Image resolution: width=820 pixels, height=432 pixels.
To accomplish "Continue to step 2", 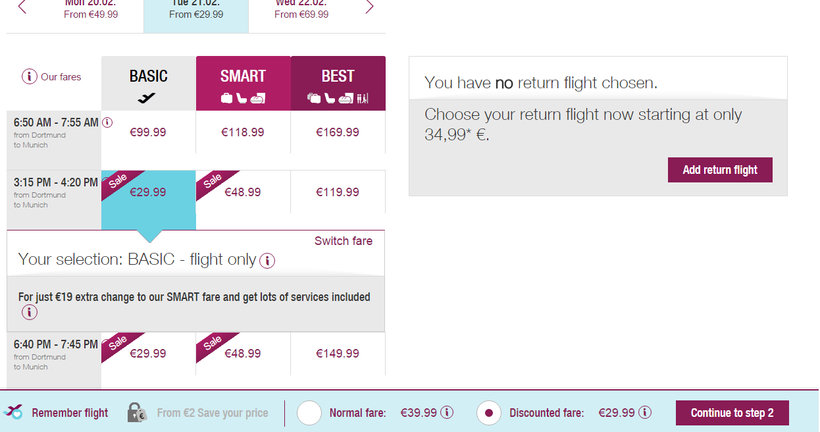I will [x=739, y=412].
